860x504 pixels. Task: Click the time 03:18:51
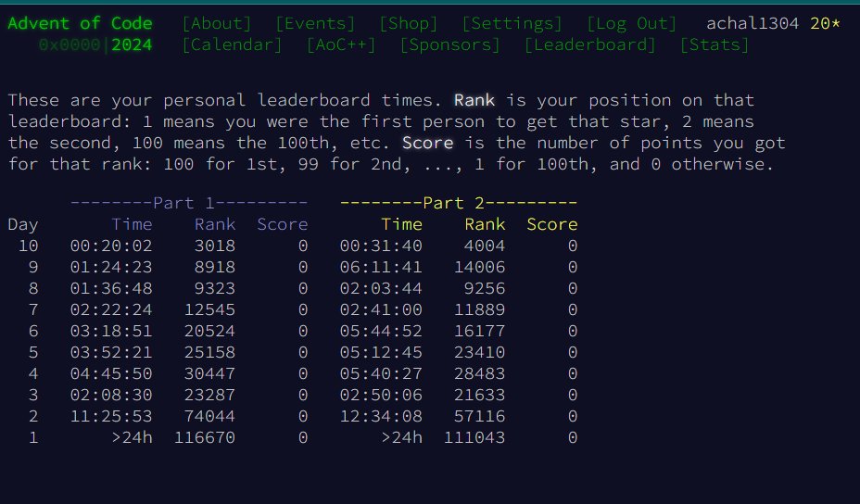tap(111, 332)
